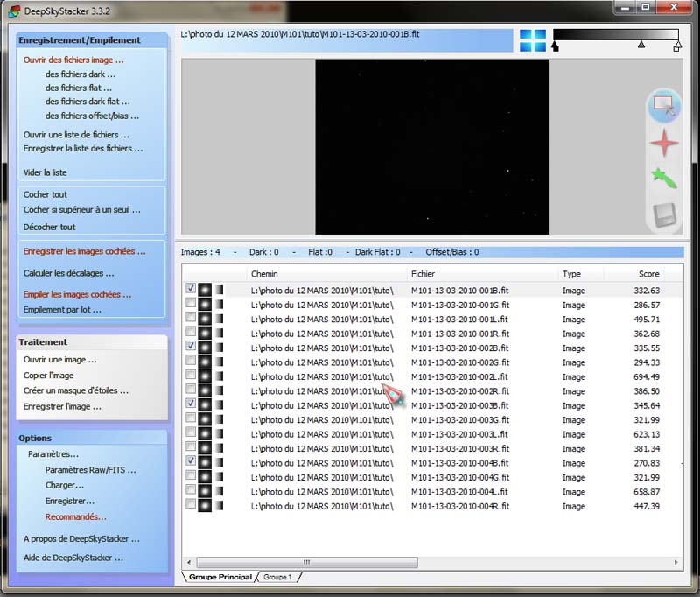This screenshot has width=700, height=597.
Task: Check the M101-13-03-2010-002L.fit checkbox
Action: [191, 376]
